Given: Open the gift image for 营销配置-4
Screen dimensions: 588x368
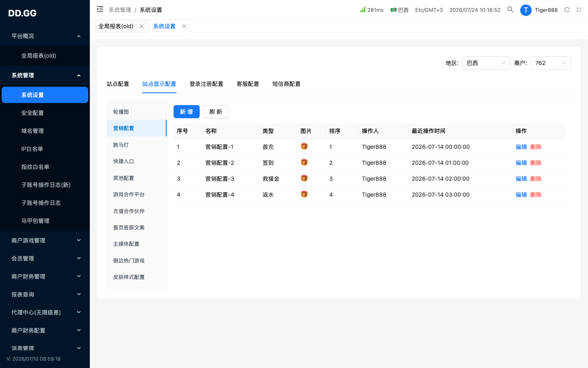Looking at the screenshot, I should (x=304, y=194).
